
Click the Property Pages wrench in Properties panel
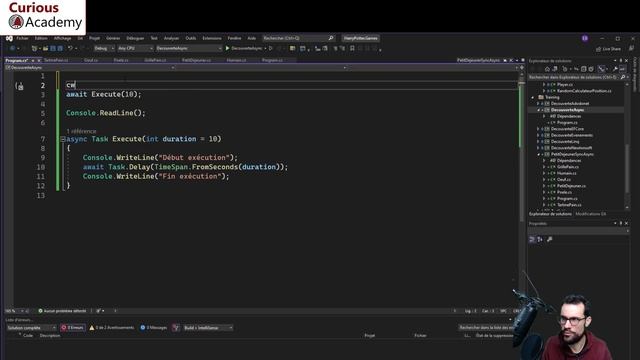coord(549,239)
